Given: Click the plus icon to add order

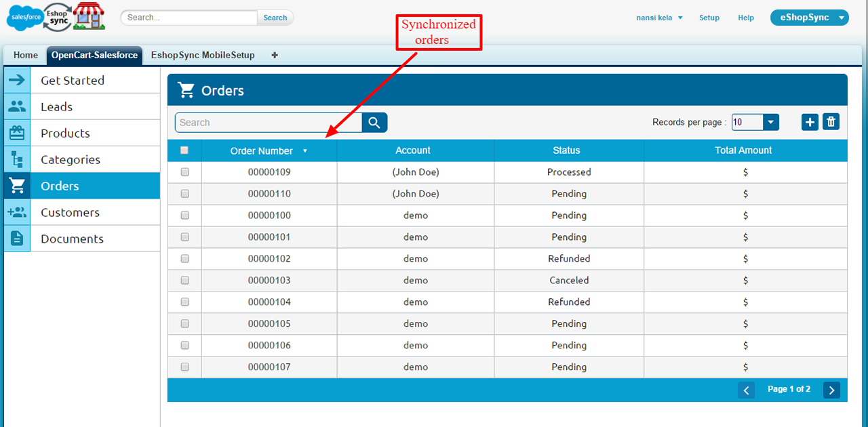Looking at the screenshot, I should (x=810, y=122).
